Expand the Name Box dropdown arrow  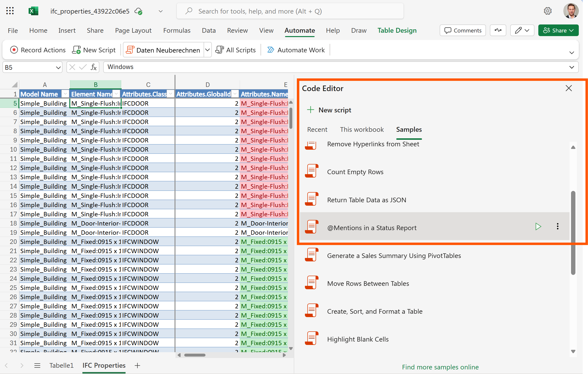click(x=58, y=68)
